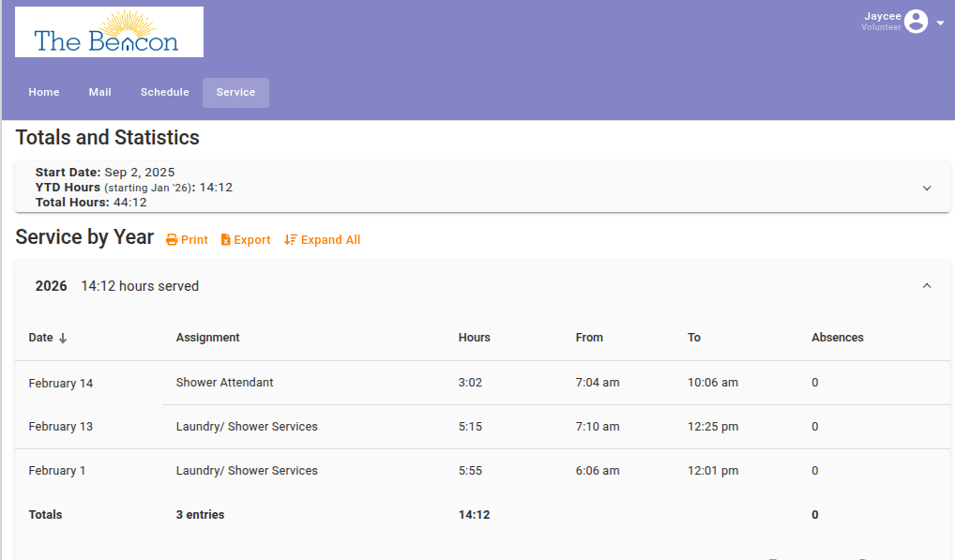Click the 6:06 am start time
This screenshot has height=560, width=955.
(598, 471)
